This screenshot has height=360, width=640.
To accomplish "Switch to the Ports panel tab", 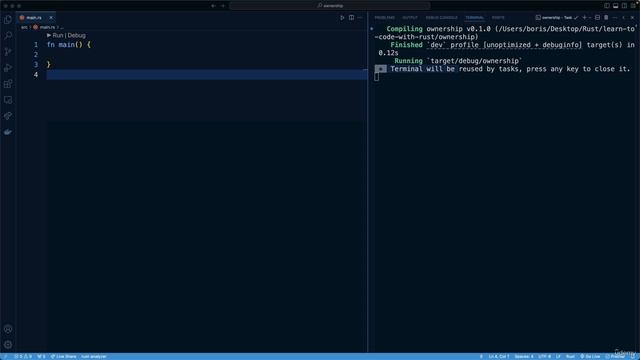I will pos(498,18).
